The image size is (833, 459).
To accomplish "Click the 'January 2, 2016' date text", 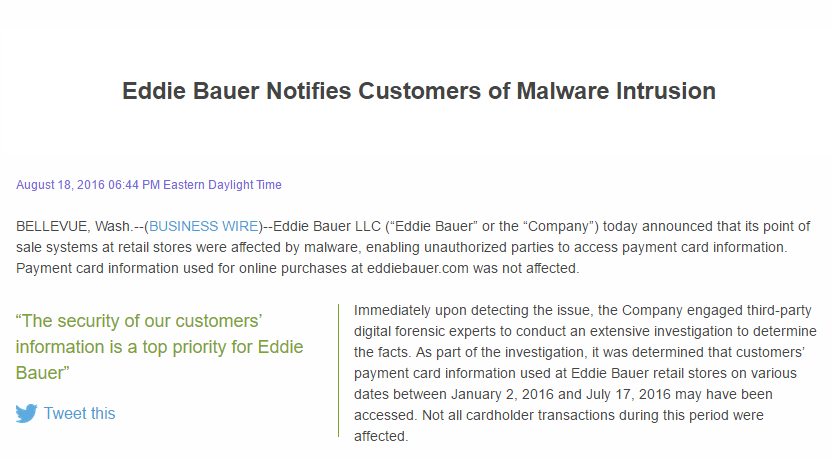I will 503,394.
